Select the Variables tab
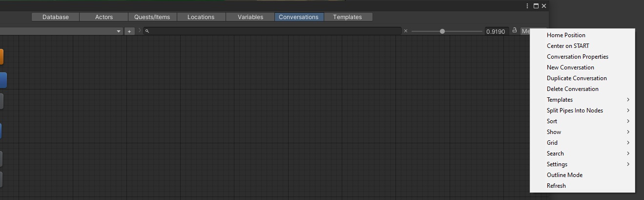This screenshot has height=200, width=644. click(x=250, y=17)
